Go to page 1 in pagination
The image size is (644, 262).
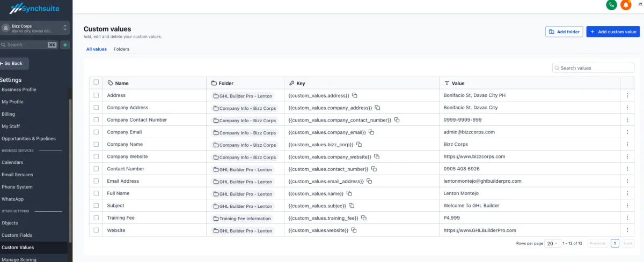tap(615, 243)
